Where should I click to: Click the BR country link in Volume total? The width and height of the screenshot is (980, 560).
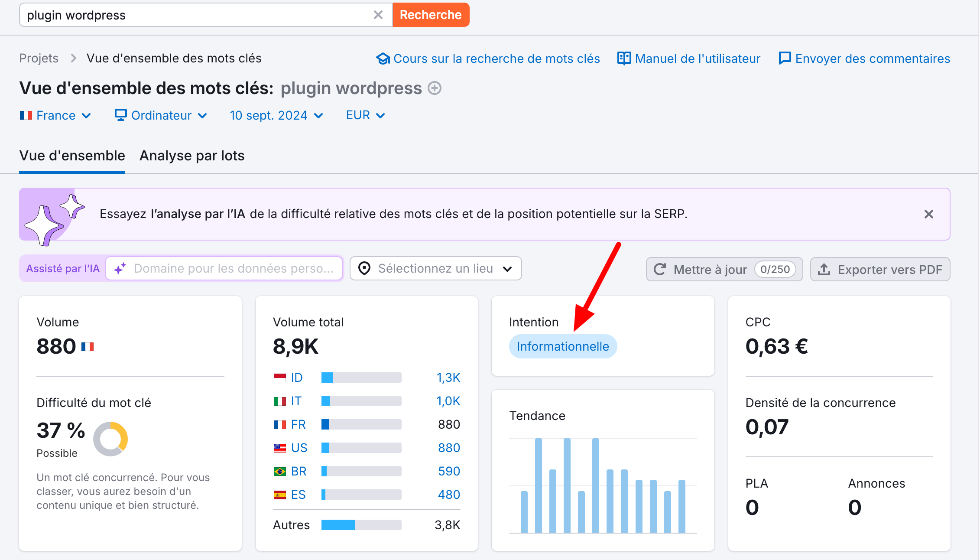(x=299, y=471)
